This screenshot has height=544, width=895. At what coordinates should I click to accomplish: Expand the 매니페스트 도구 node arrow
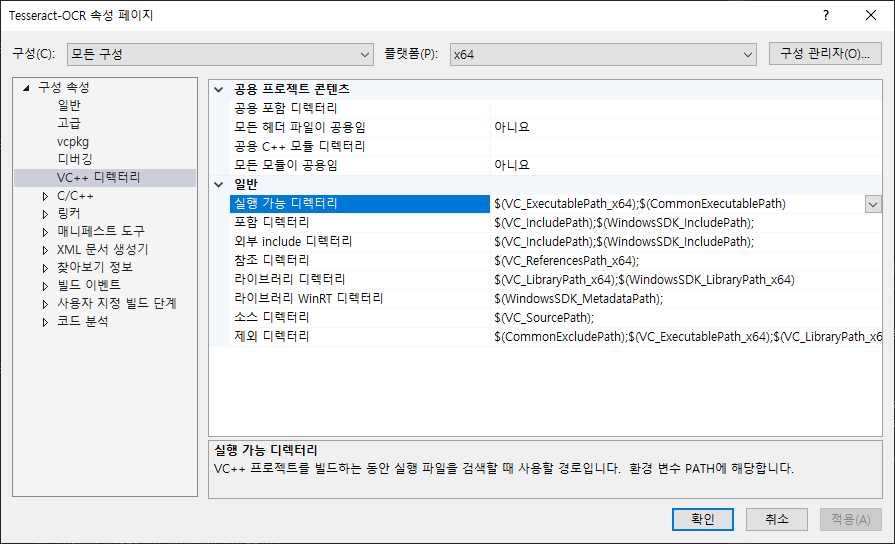coord(46,232)
